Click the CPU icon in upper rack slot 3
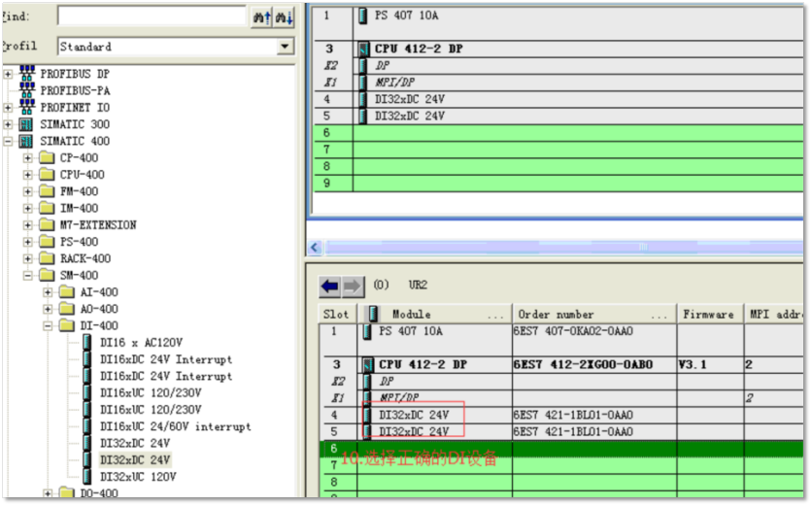Screen dimensions: 812x506 pyautogui.click(x=363, y=50)
